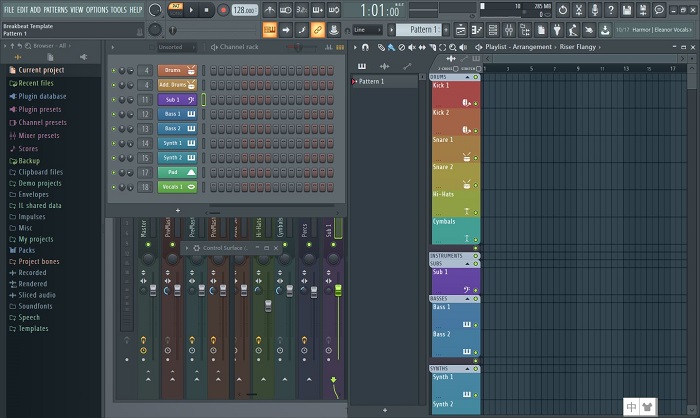Click the download content library icon
The image size is (700, 418).
click(x=605, y=30)
